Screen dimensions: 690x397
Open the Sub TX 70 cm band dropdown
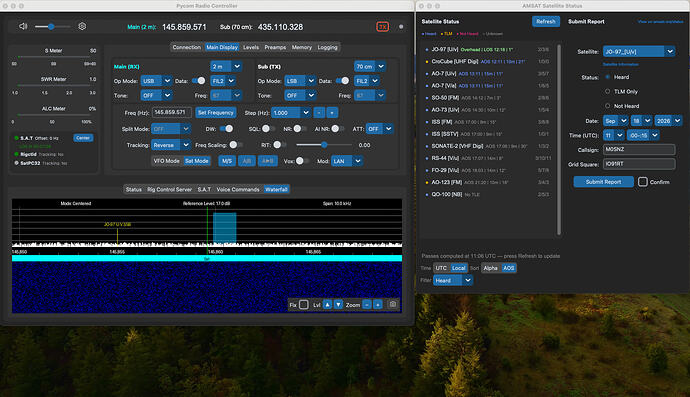[x=370, y=66]
